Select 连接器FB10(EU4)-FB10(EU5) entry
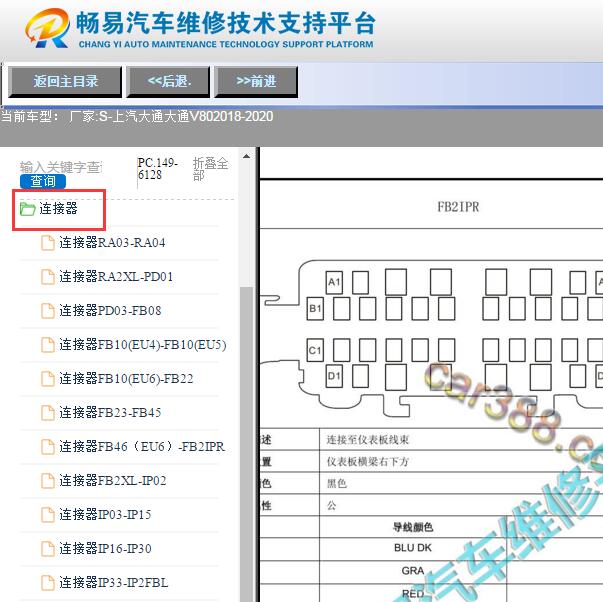Screen dimensions: 603x602 [143, 345]
